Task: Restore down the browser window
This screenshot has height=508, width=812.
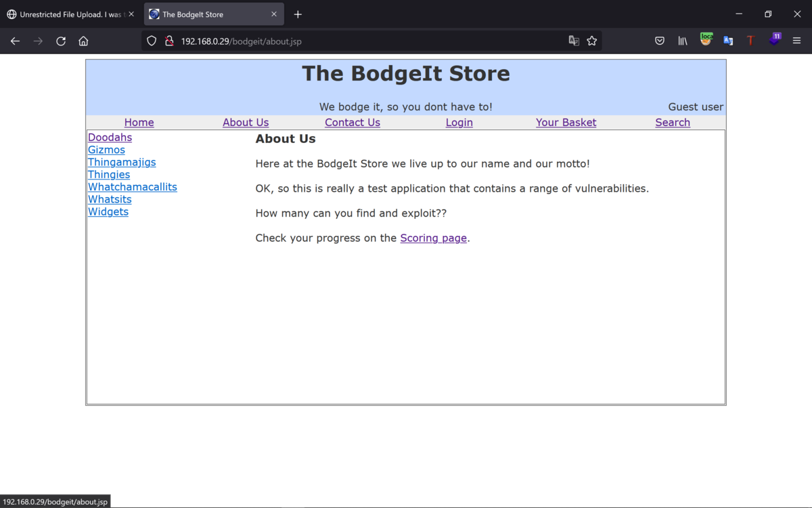Action: point(768,14)
